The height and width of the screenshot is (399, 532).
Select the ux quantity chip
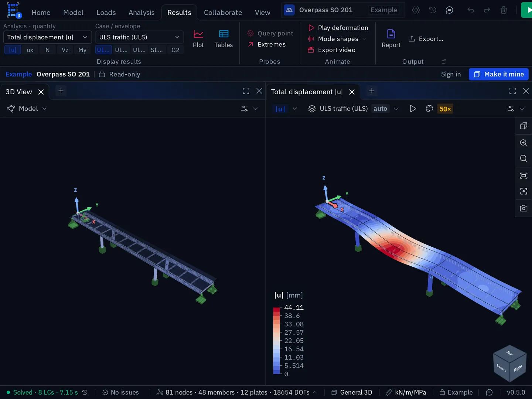pyautogui.click(x=30, y=50)
